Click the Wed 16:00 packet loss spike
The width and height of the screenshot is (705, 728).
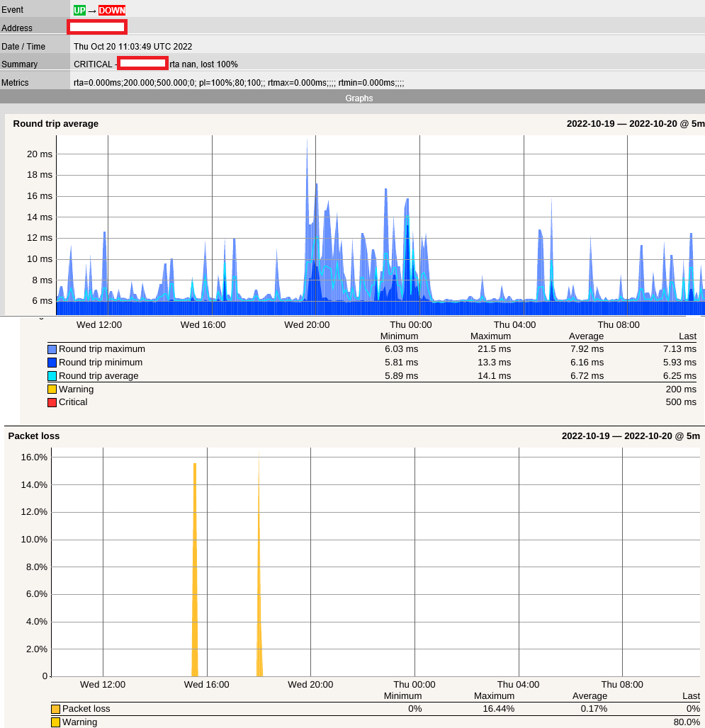(x=195, y=567)
